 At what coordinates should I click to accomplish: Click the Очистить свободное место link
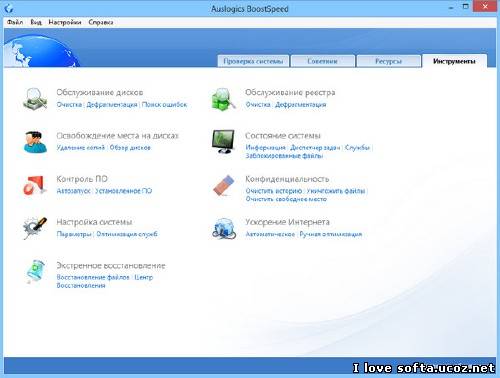pyautogui.click(x=286, y=199)
